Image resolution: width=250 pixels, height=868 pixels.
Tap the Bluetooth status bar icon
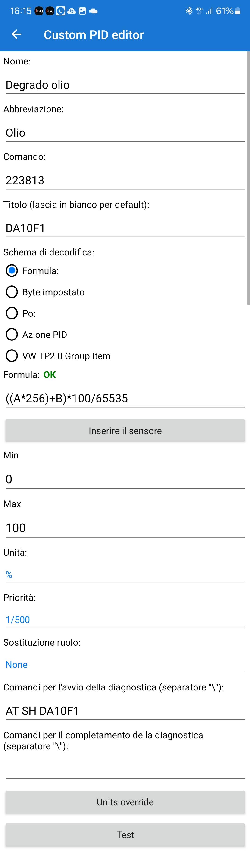pos(189,11)
